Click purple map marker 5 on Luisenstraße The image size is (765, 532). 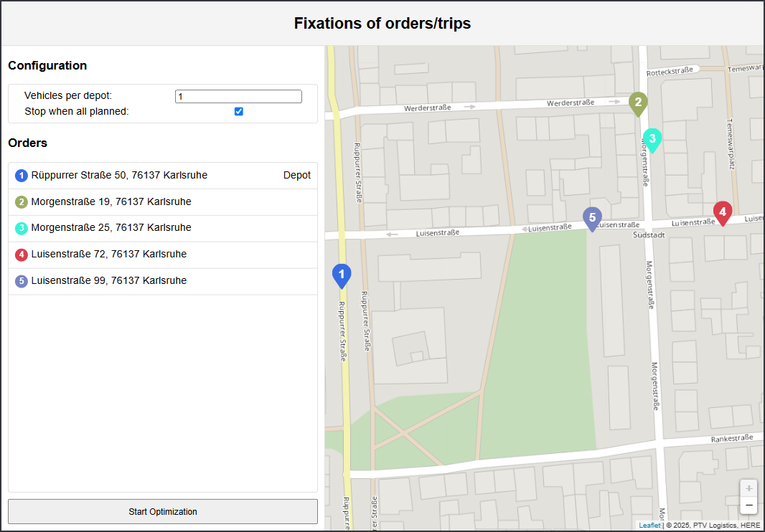click(592, 219)
